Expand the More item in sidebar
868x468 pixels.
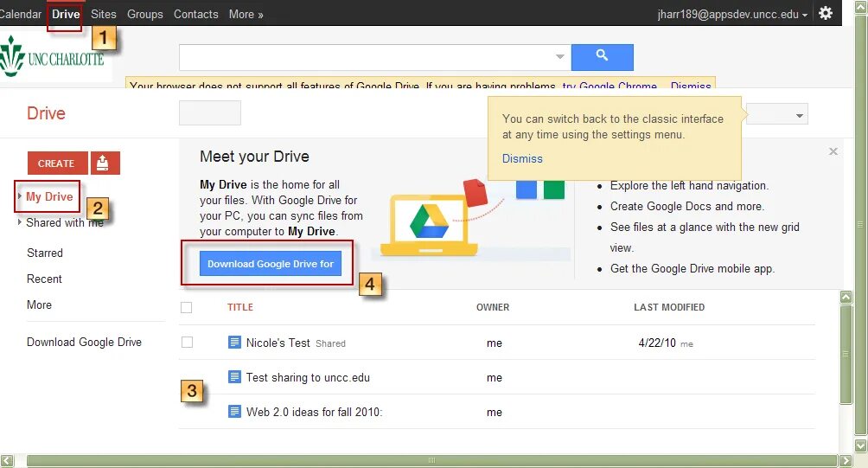[x=39, y=305]
